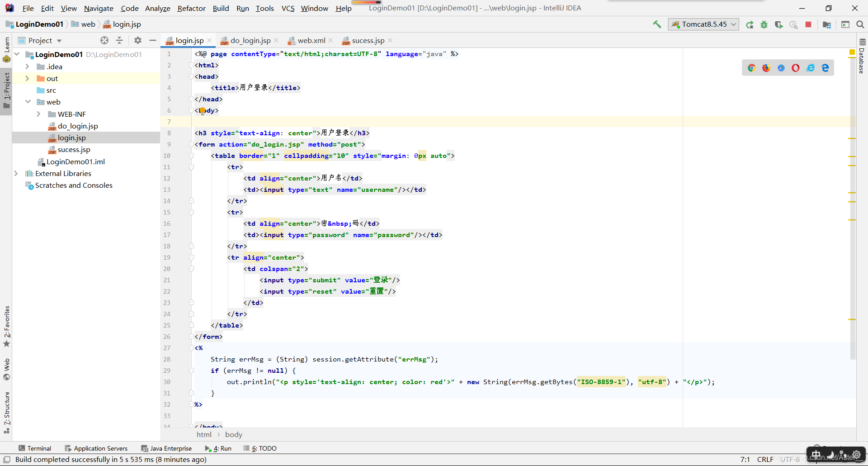The image size is (868, 466).
Task: Click the body breadcrumb at editor bottom
Action: (x=234, y=434)
